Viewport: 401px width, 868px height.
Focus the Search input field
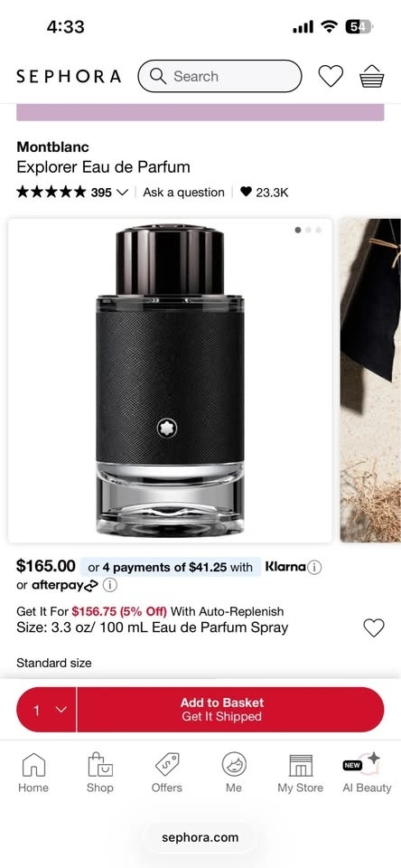pyautogui.click(x=219, y=76)
